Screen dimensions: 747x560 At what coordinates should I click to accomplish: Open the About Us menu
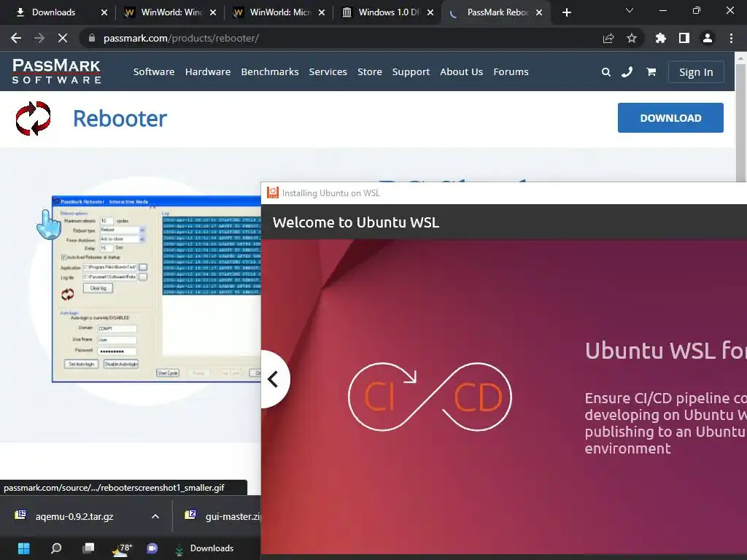[x=461, y=72]
